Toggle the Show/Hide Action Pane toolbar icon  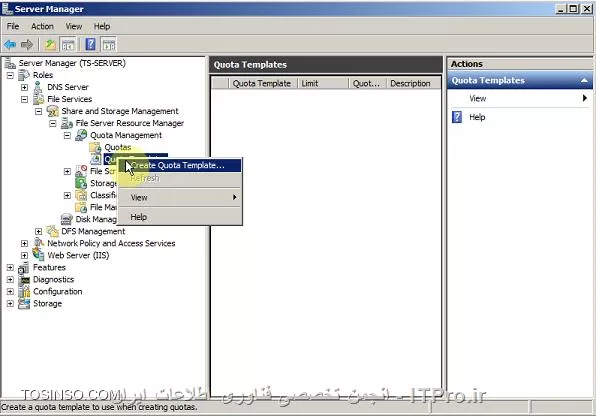(109, 45)
